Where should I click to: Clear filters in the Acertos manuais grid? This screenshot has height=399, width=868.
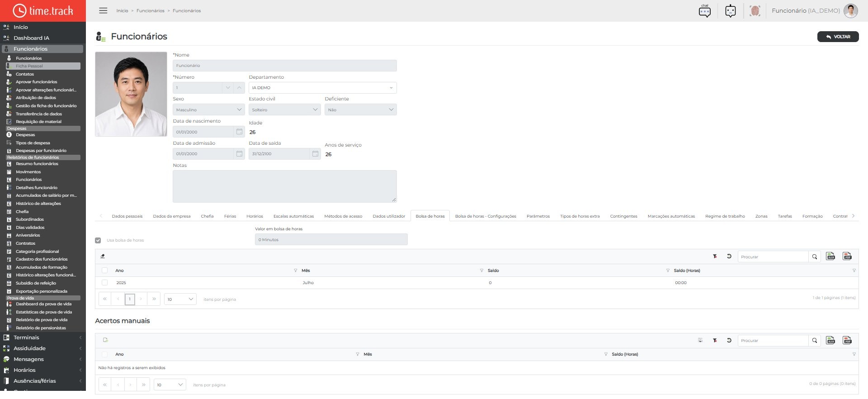pyautogui.click(x=715, y=340)
